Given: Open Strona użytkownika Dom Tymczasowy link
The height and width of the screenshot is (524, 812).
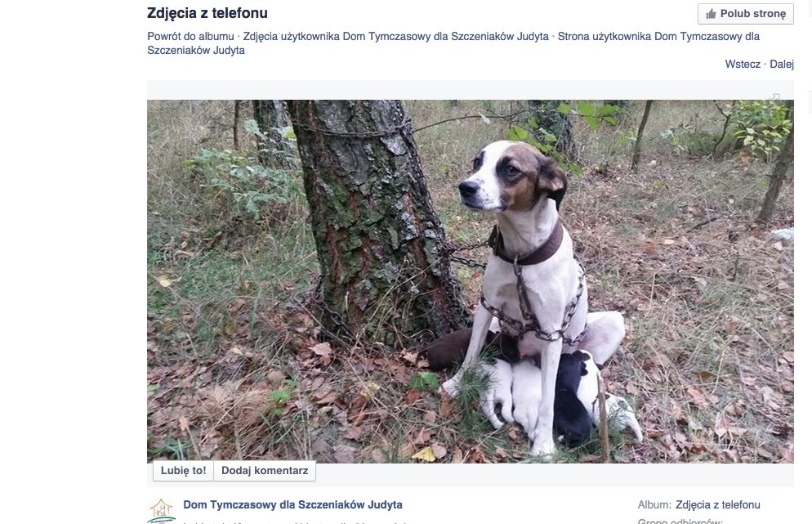Looking at the screenshot, I should tap(453, 43).
